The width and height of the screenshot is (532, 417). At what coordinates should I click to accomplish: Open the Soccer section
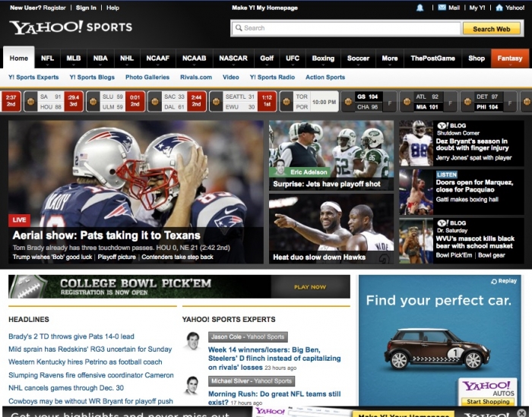358,58
